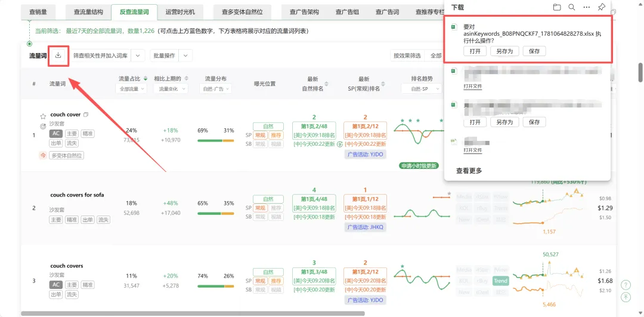
Task: Switch to 查广告架构 tab
Action: point(304,12)
